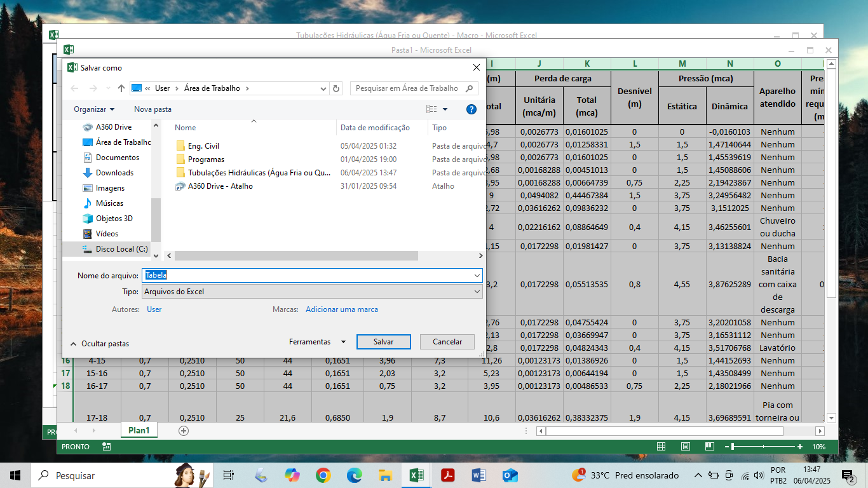Image resolution: width=868 pixels, height=488 pixels.
Task: Open Adobe Acrobat from the taskbar
Action: coord(448,475)
